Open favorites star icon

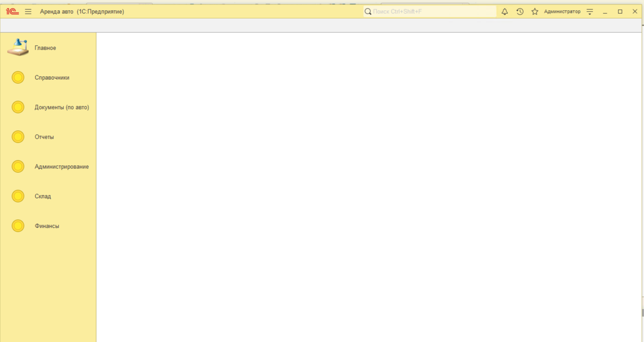pos(535,12)
